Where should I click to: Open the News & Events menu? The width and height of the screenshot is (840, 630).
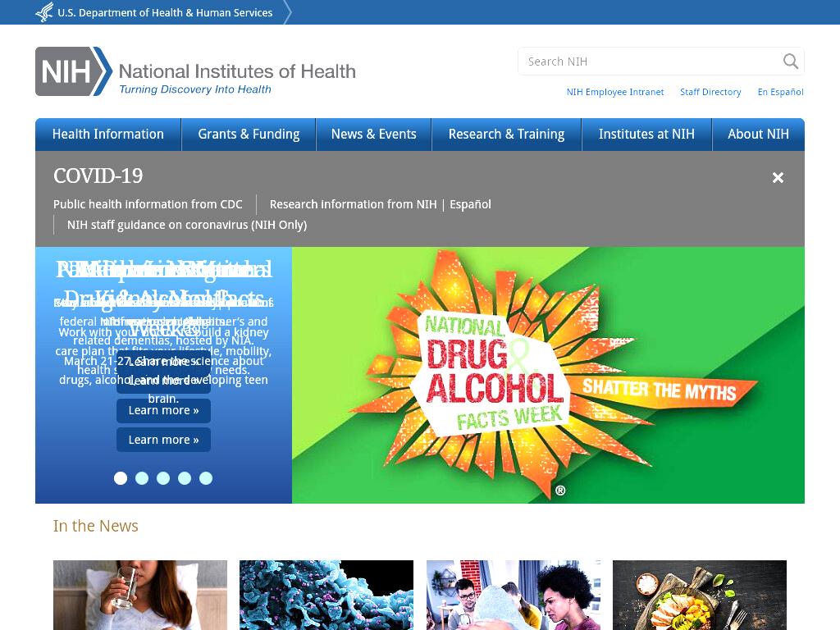(374, 135)
